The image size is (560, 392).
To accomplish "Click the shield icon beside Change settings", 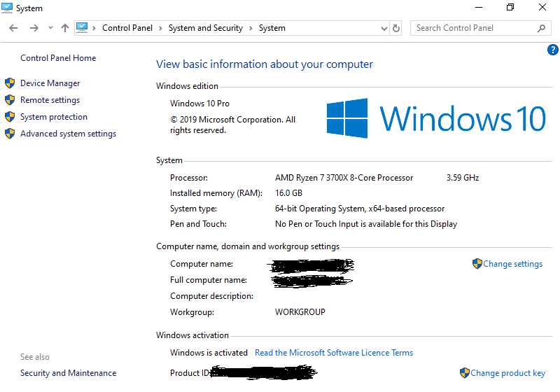I will click(477, 264).
